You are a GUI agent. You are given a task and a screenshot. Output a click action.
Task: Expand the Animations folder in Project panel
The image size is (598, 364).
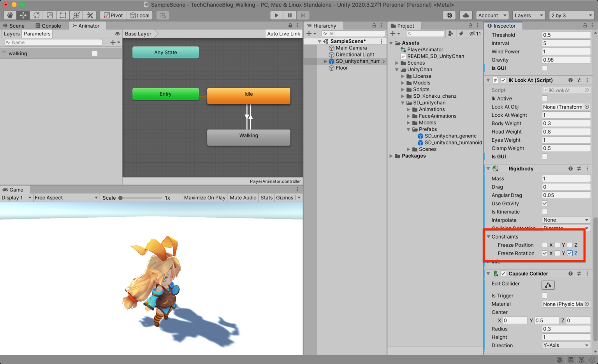click(x=408, y=109)
